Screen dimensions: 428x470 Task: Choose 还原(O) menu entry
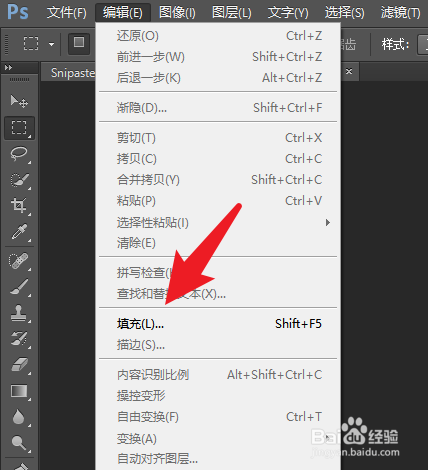(x=219, y=36)
